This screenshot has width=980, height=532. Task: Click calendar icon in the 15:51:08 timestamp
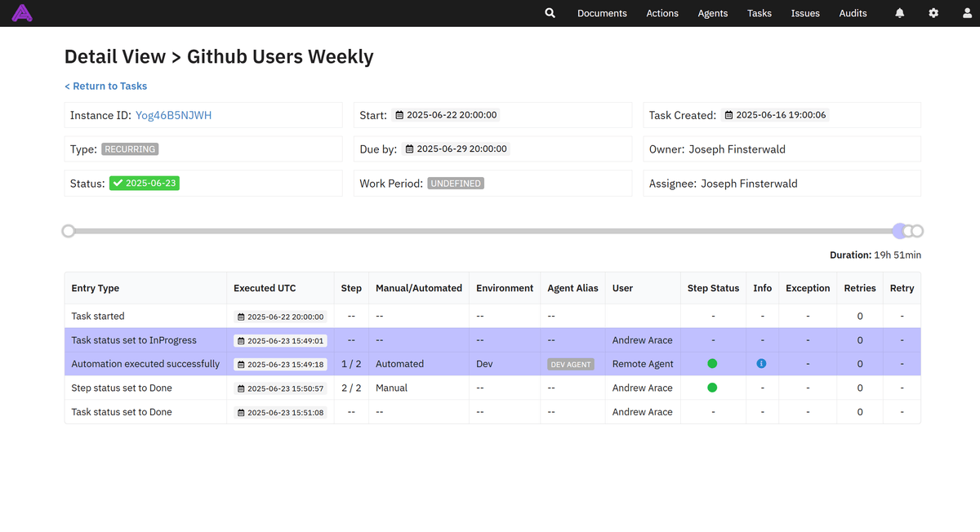(241, 413)
